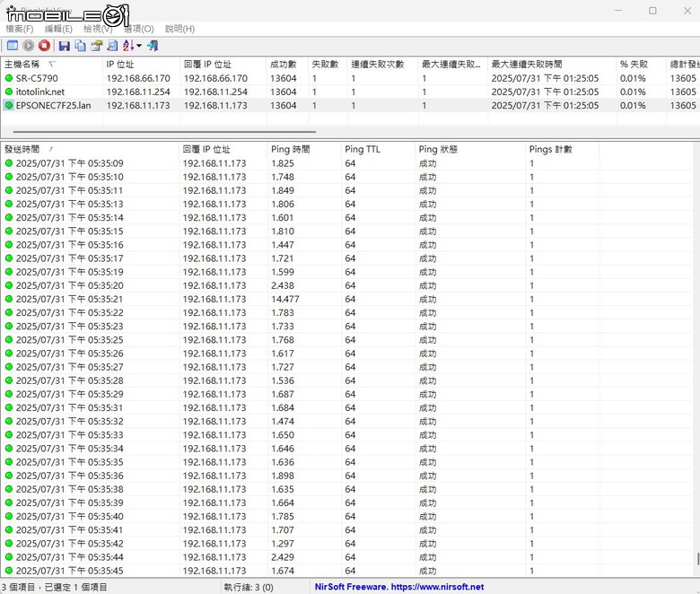Viewport: 700px width, 594px height.
Task: Click 成功 status of the 05:35:17 entry
Action: pos(427,258)
